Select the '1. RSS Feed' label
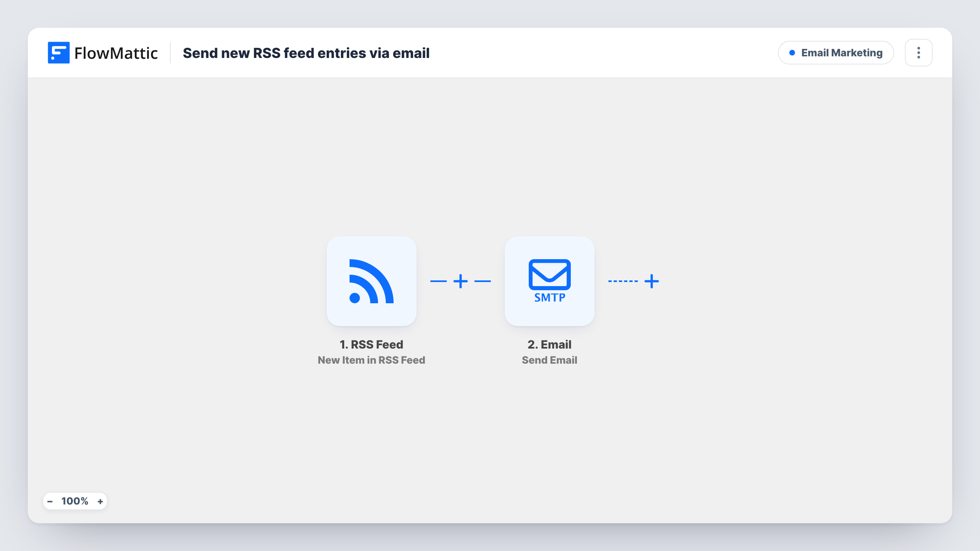This screenshot has width=980, height=551. [371, 344]
